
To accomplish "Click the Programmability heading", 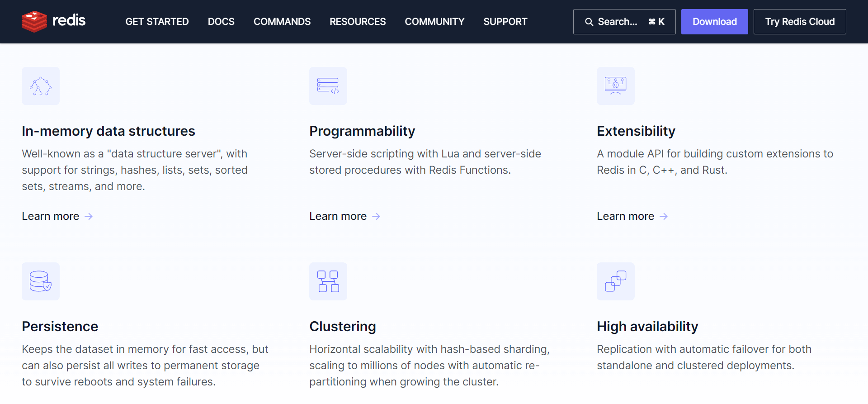I will pos(362,131).
